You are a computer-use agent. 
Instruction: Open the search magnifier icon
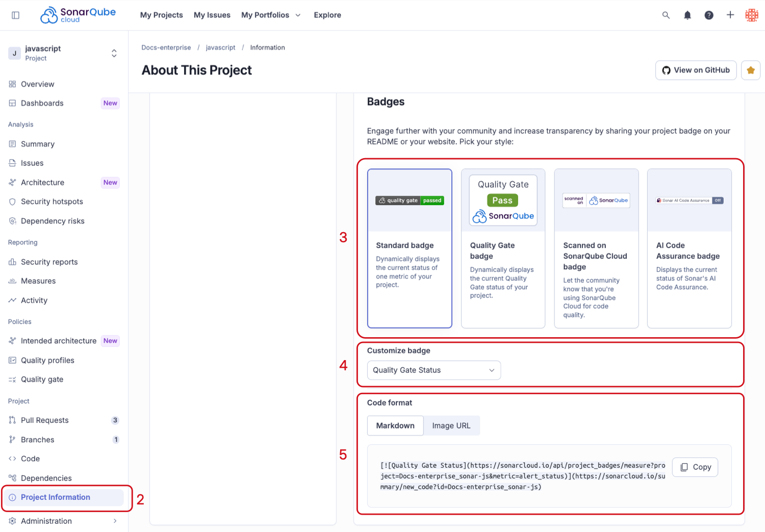(x=666, y=15)
